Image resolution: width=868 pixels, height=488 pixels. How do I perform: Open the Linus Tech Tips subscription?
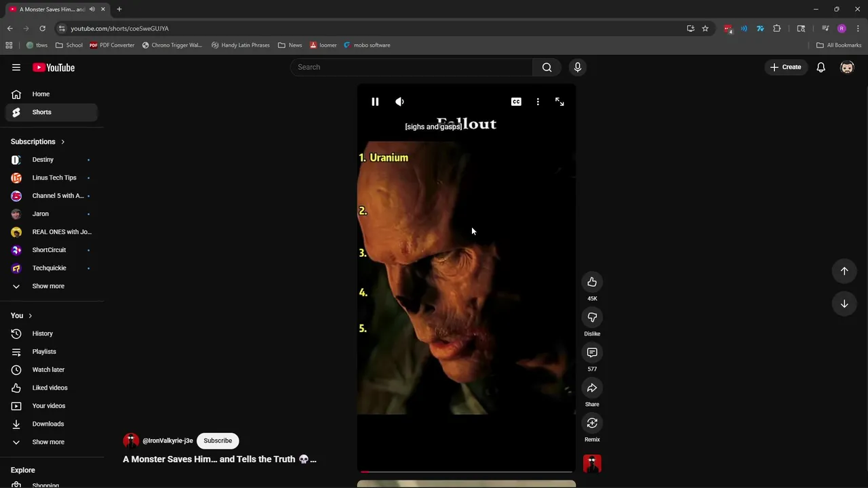(52, 178)
